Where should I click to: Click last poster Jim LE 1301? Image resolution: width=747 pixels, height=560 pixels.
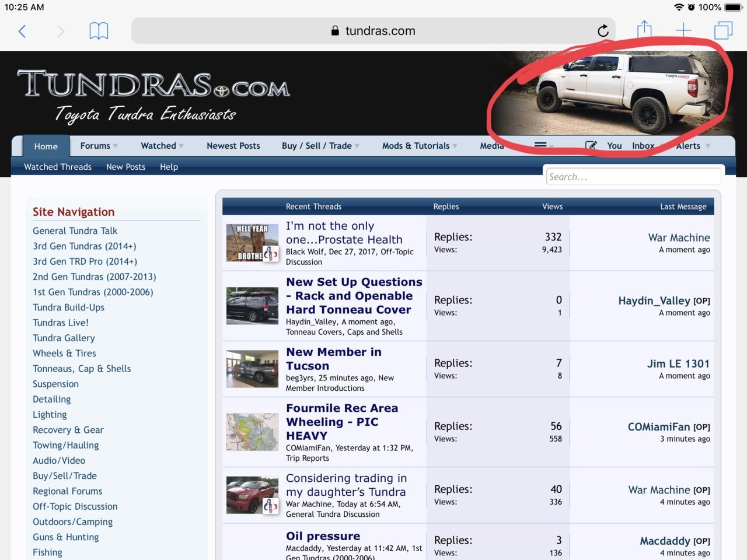[x=678, y=363]
